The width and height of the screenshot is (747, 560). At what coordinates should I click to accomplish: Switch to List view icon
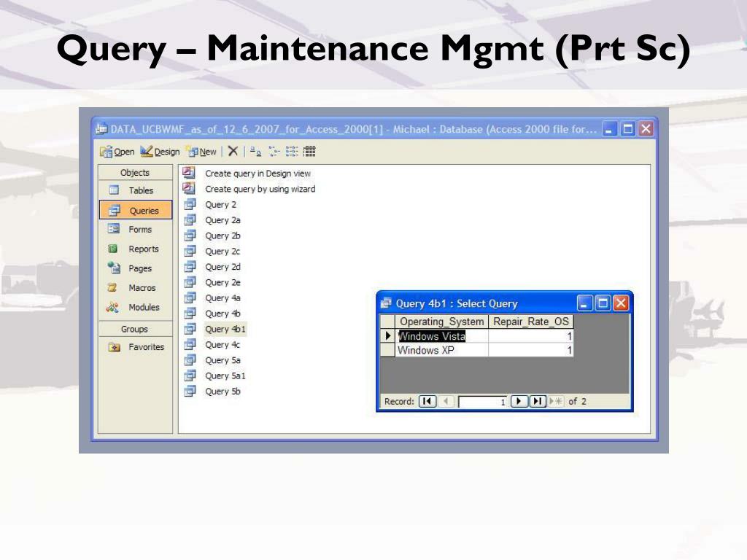coord(292,152)
